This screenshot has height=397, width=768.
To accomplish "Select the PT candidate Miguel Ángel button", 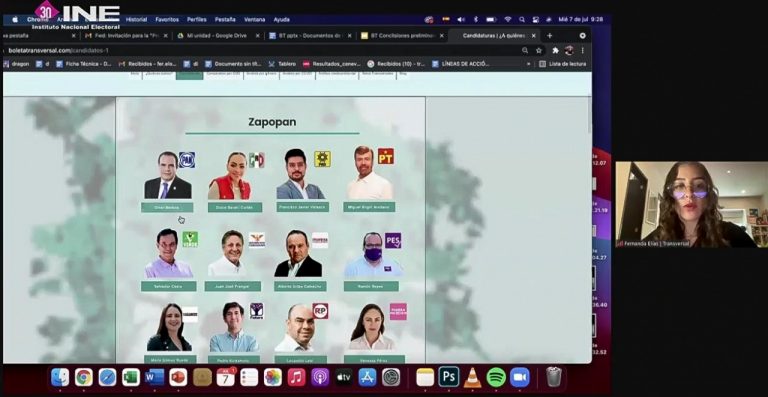I will tap(369, 207).
